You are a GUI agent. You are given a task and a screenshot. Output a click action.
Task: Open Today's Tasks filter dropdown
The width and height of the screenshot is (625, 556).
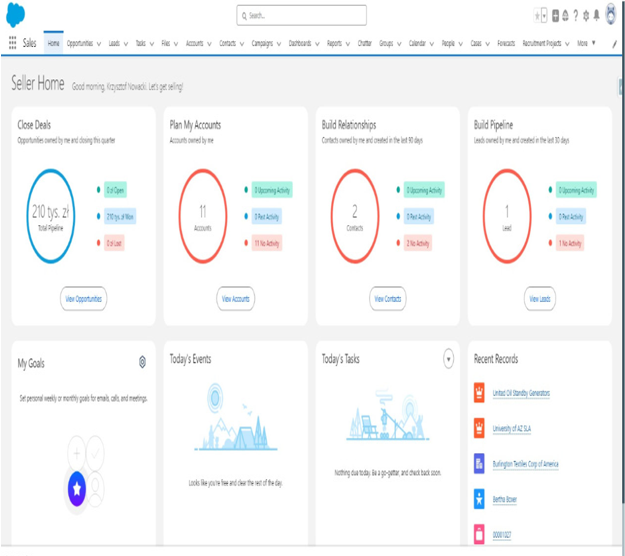[448, 359]
